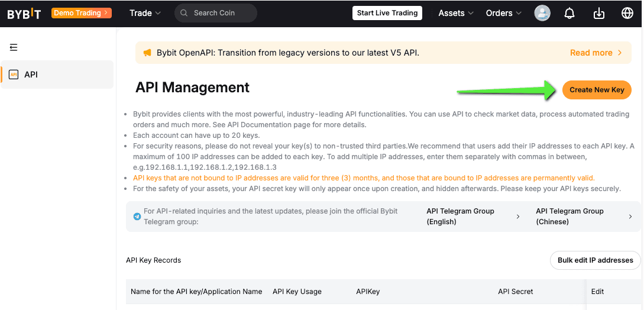Expand the Orders dropdown
The height and width of the screenshot is (310, 644).
[x=503, y=13]
